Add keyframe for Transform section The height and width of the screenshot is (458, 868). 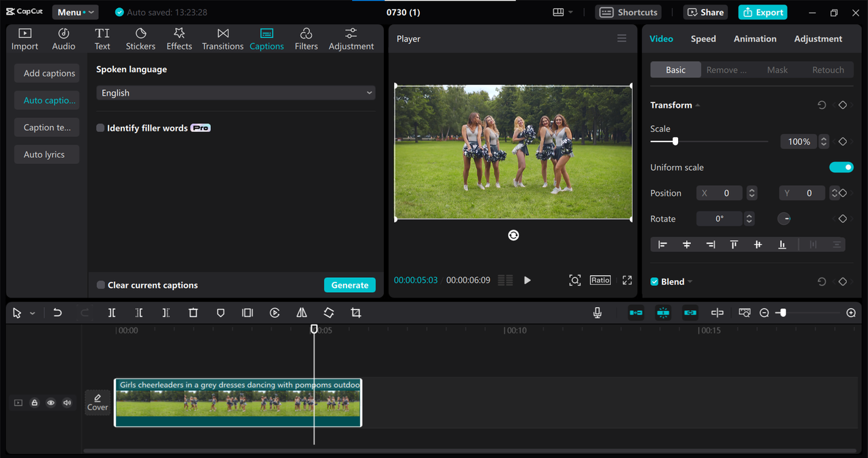842,105
